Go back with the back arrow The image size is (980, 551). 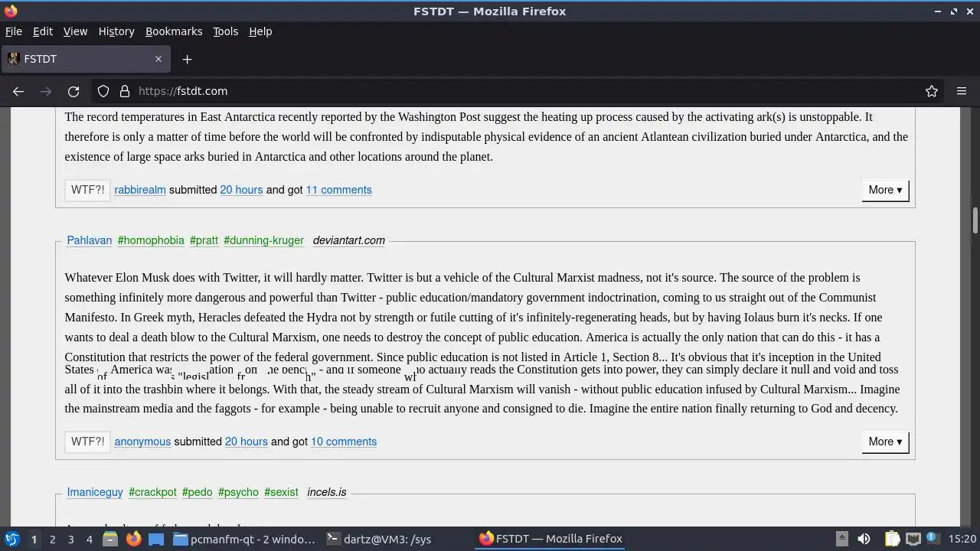18,91
